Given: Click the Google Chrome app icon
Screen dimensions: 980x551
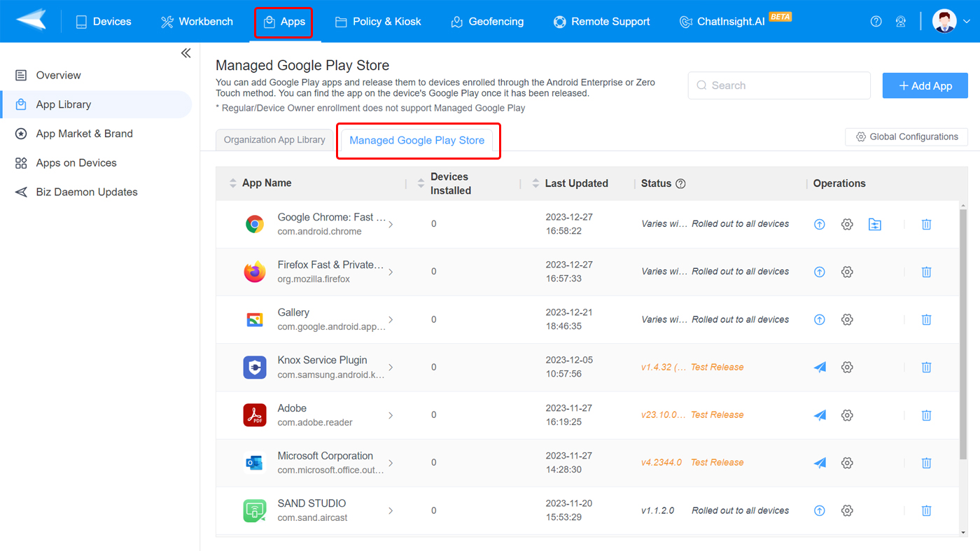Looking at the screenshot, I should [x=255, y=224].
